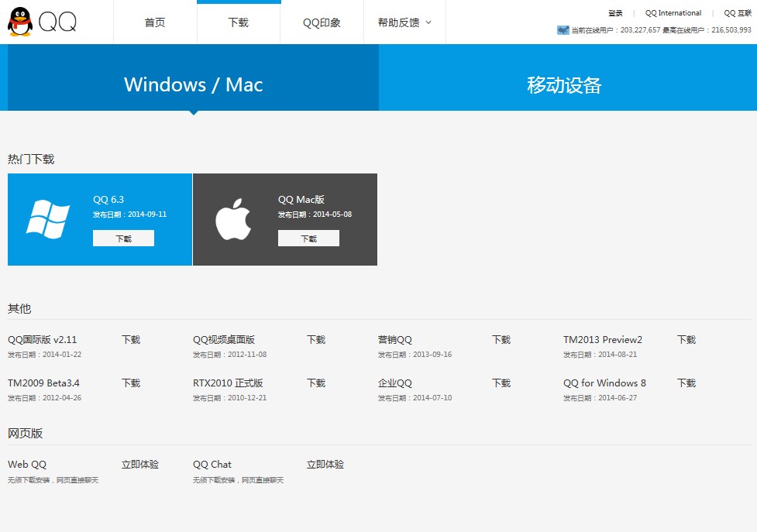
Task: Switch to the Windows / Mac tab
Action: pyautogui.click(x=193, y=77)
